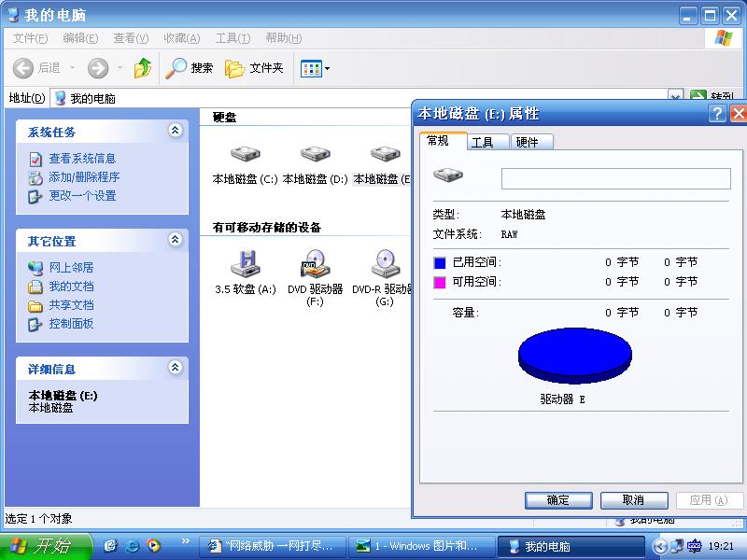
Task: Click the blue 已用空间 color swatch
Action: click(440, 263)
